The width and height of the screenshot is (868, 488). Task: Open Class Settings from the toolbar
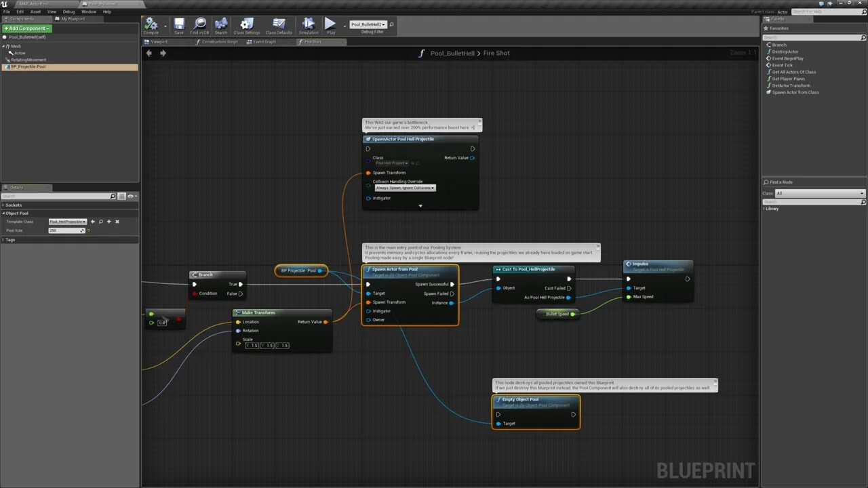point(246,25)
